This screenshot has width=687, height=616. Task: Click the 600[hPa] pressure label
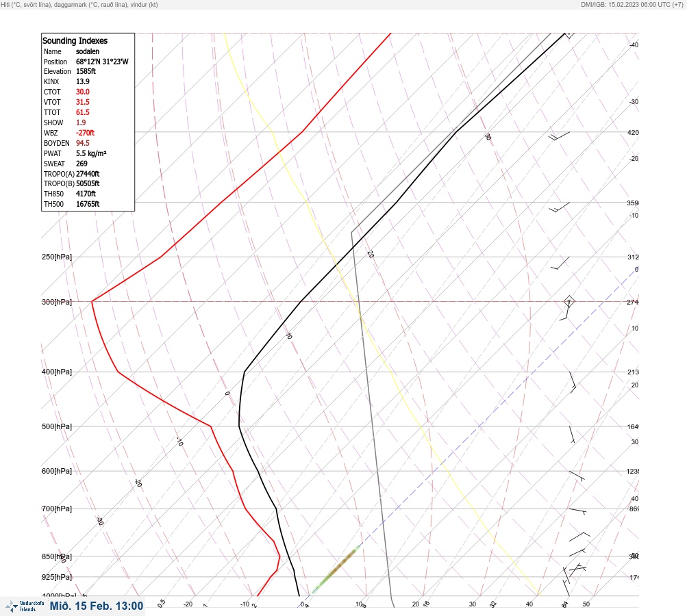(57, 471)
